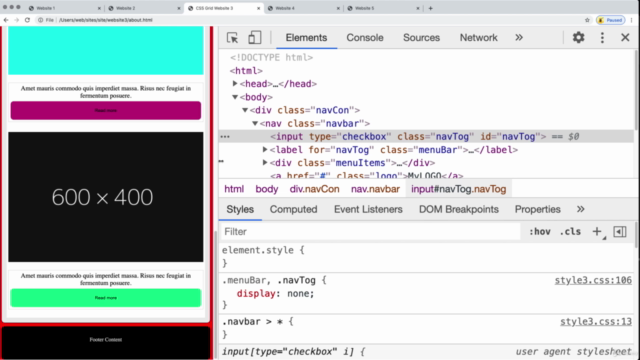The height and width of the screenshot is (360, 640).
Task: Open DevTools settings gear
Action: point(578,38)
